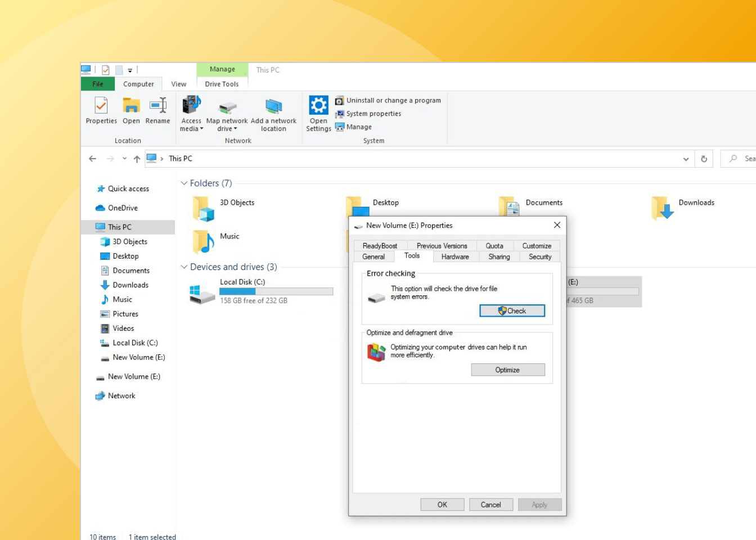756x540 pixels.
Task: Switch to the Hardware tab
Action: [455, 256]
